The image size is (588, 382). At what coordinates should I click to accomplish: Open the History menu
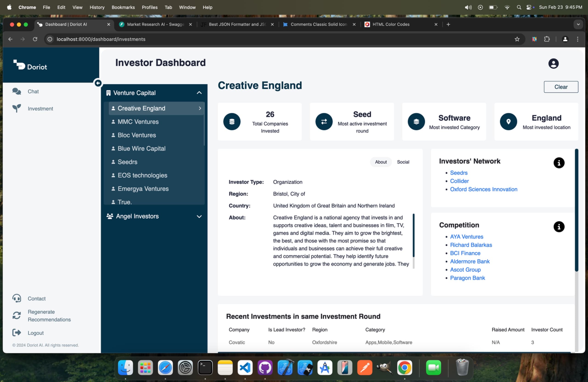pyautogui.click(x=97, y=7)
